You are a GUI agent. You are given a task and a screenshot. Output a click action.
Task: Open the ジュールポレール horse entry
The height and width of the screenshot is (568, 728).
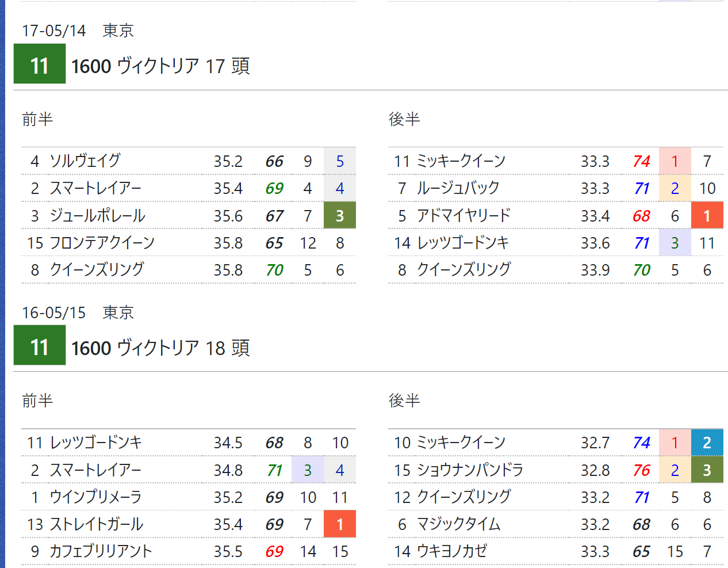pyautogui.click(x=97, y=216)
